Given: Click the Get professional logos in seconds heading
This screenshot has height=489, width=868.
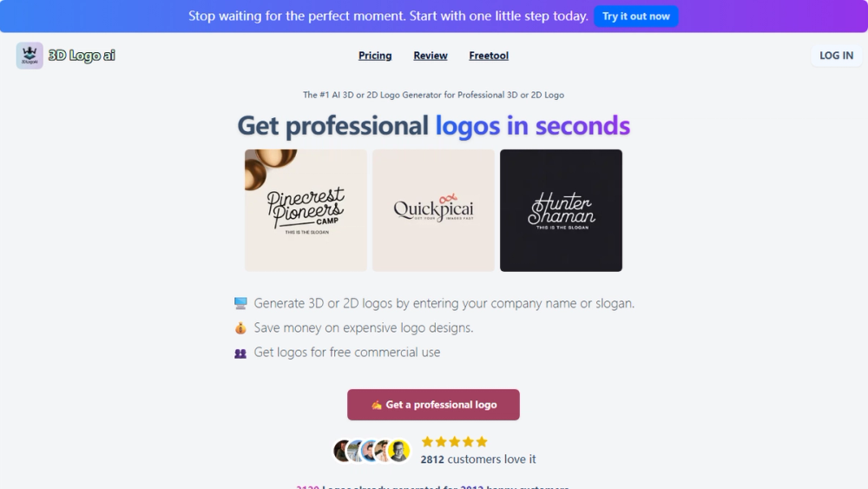Looking at the screenshot, I should 433,125.
